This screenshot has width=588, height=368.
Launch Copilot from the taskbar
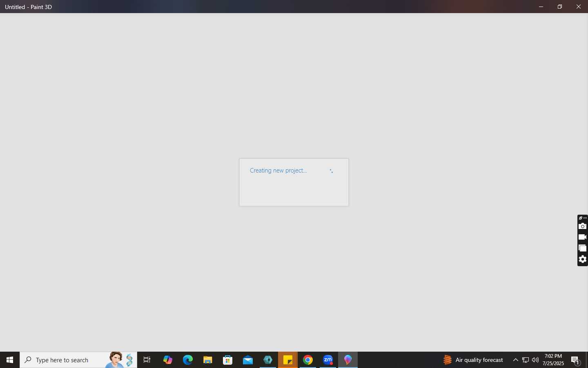point(167,360)
